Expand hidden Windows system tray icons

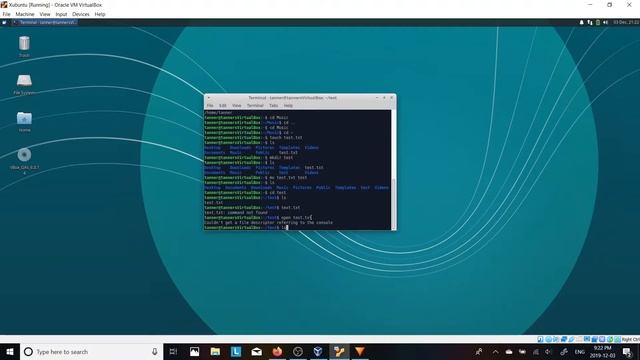[x=495, y=351]
